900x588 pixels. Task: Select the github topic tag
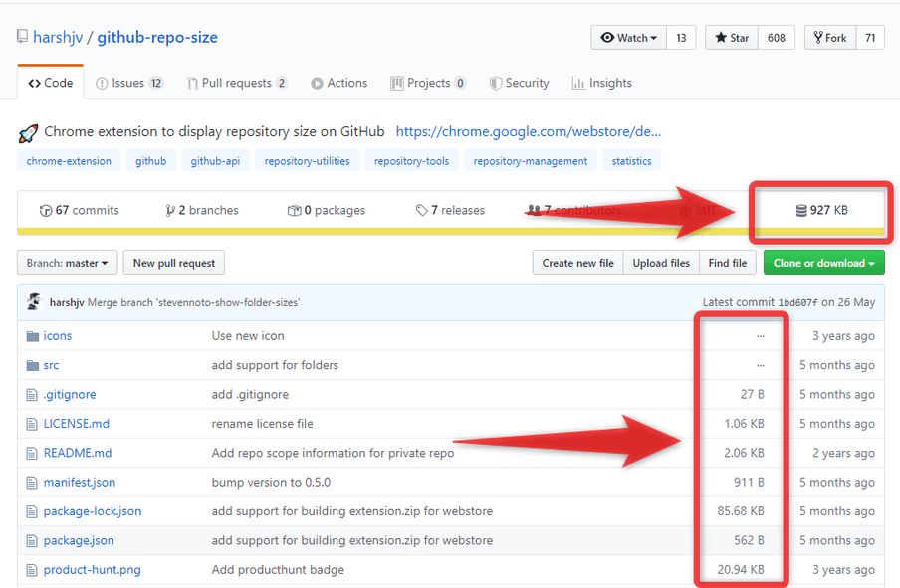click(151, 161)
